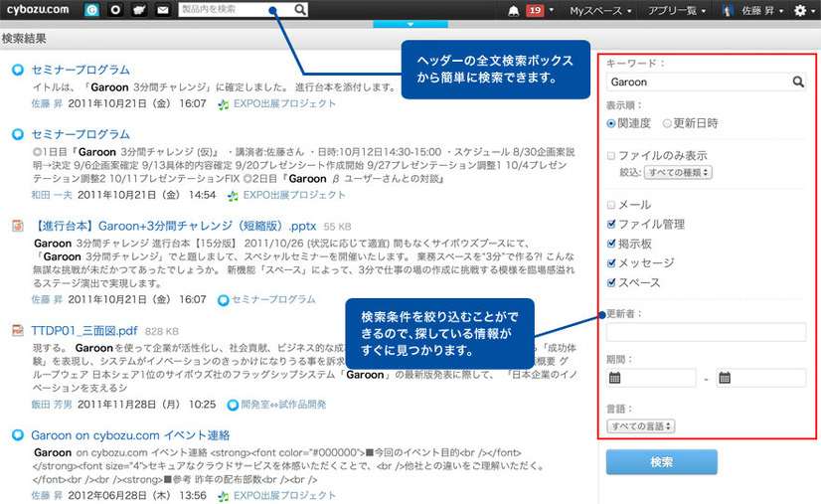The width and height of the screenshot is (821, 504).
Task: Open the Myスペース menu
Action: click(600, 11)
